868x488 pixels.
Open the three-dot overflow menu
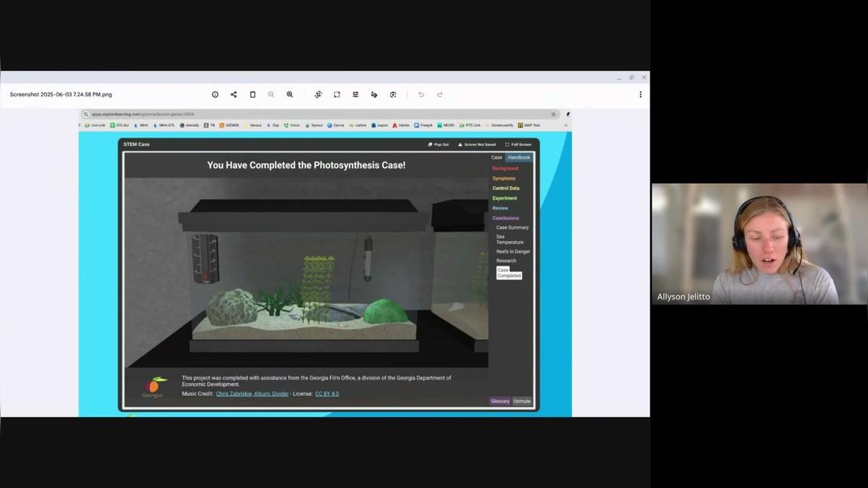point(640,94)
